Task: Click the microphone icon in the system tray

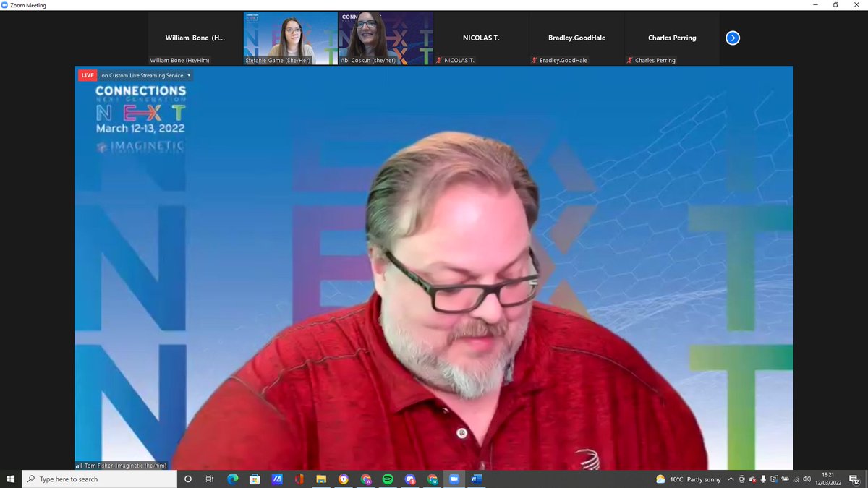Action: click(x=764, y=479)
